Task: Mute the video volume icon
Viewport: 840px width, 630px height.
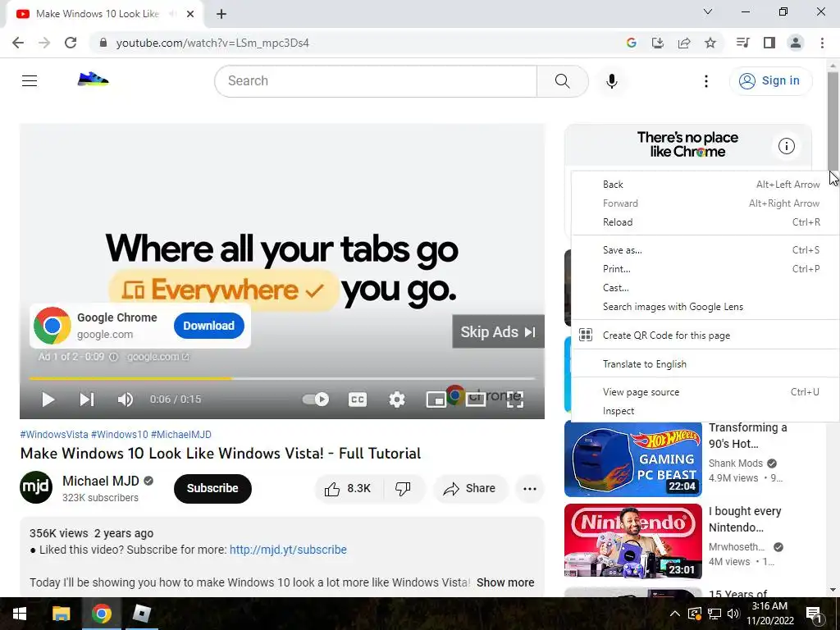Action: point(126,399)
